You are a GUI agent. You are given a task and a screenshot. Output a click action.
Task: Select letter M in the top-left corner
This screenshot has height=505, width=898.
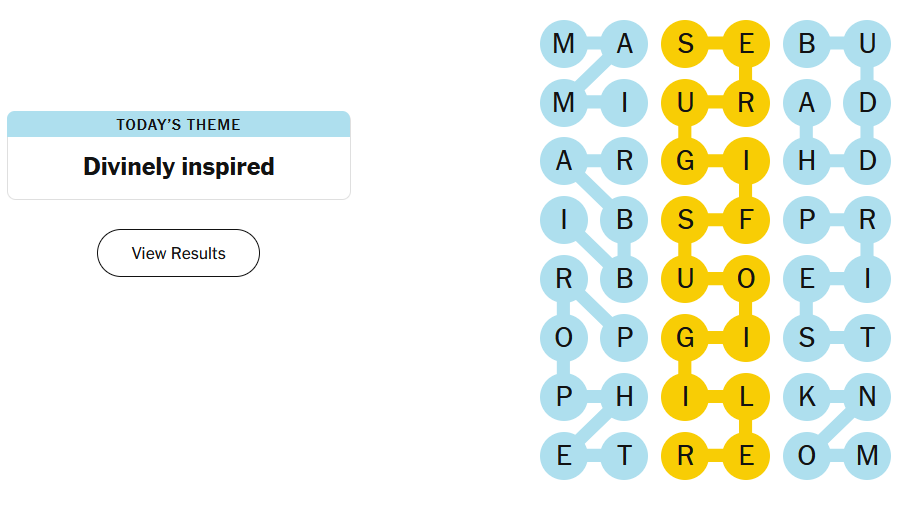[x=564, y=43]
